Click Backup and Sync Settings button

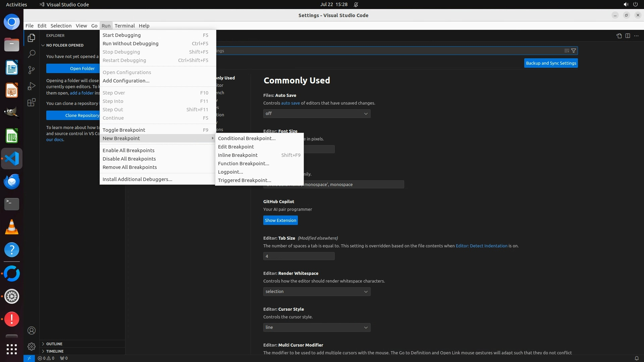551,63
